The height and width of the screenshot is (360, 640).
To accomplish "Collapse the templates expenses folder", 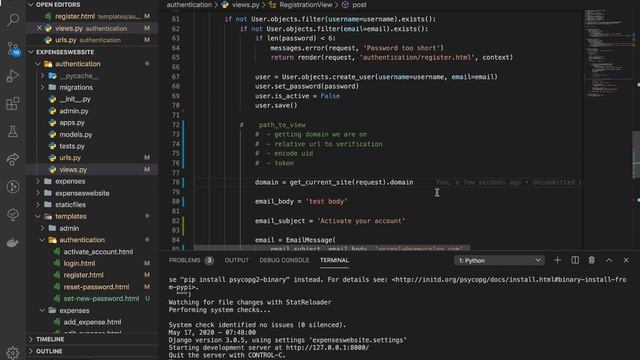I will pos(42,311).
